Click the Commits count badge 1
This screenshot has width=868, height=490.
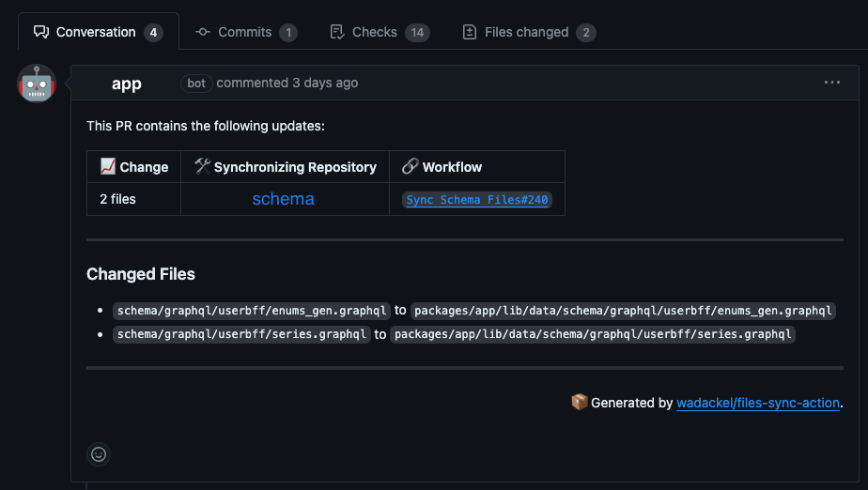288,33
